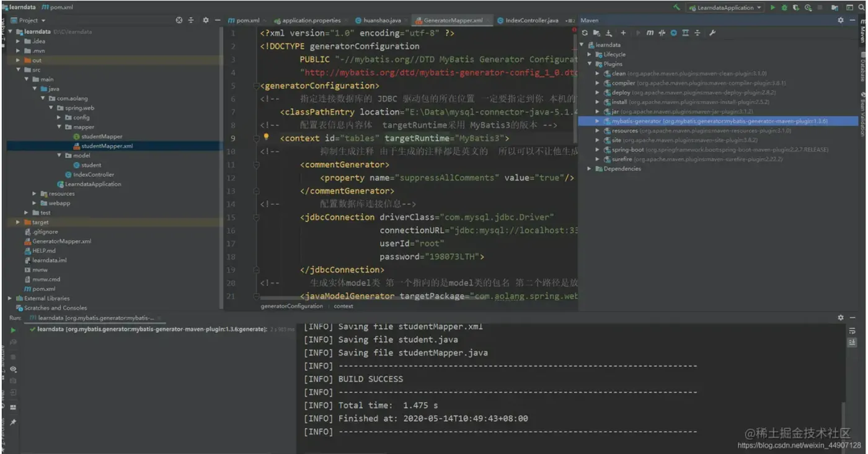Expand External Libraries node
This screenshot has width=868, height=454.
point(11,299)
